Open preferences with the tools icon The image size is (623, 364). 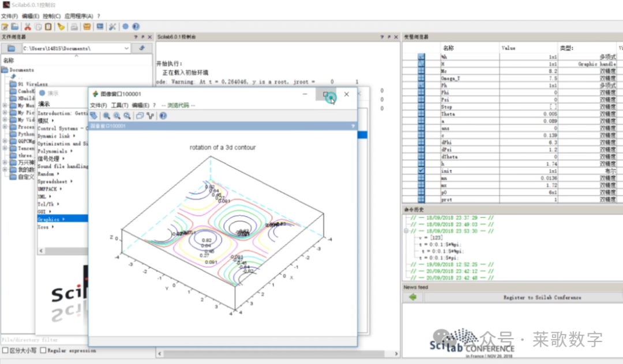pos(112,27)
